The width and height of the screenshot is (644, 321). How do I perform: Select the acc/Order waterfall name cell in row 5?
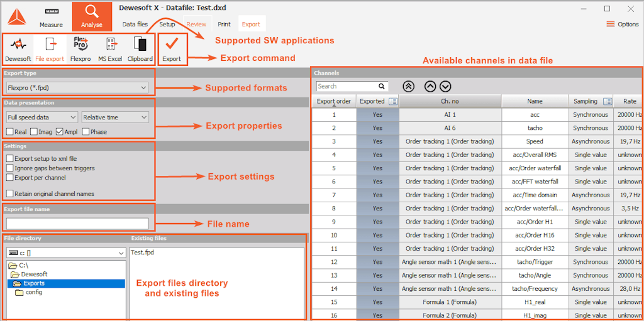tap(535, 168)
